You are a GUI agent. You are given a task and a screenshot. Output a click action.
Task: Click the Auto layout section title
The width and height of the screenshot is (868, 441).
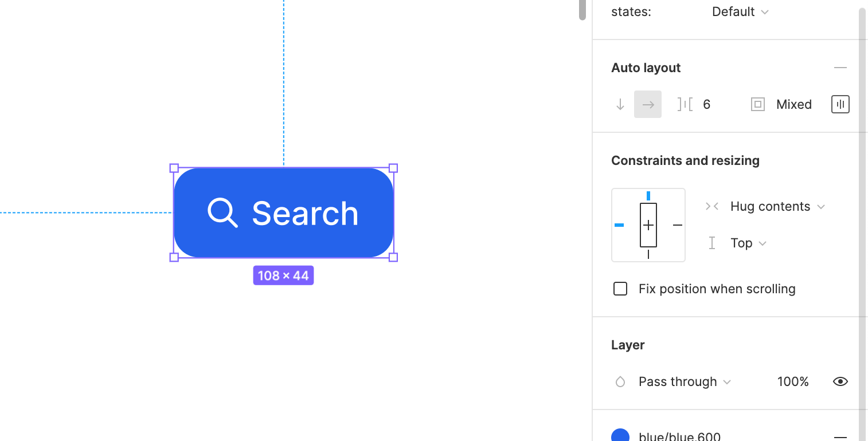tap(646, 68)
